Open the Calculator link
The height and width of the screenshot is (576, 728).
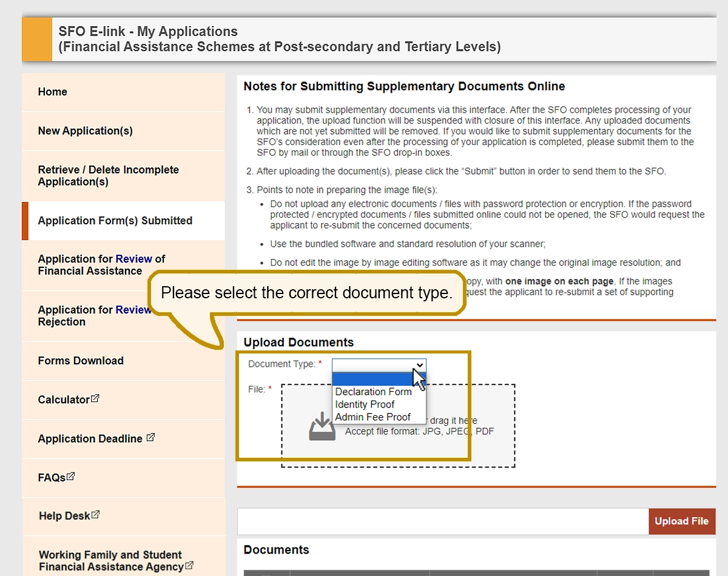[64, 400]
